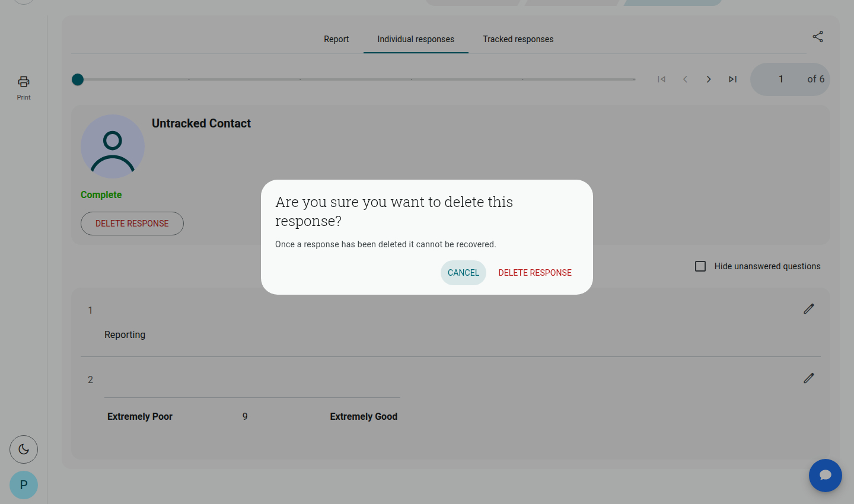Screen dimensions: 854x504
Task: Click the rating value 9
Action: 245,416
